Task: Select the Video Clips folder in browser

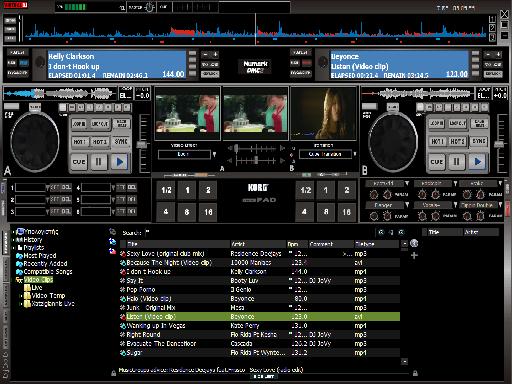Action: pyautogui.click(x=38, y=280)
